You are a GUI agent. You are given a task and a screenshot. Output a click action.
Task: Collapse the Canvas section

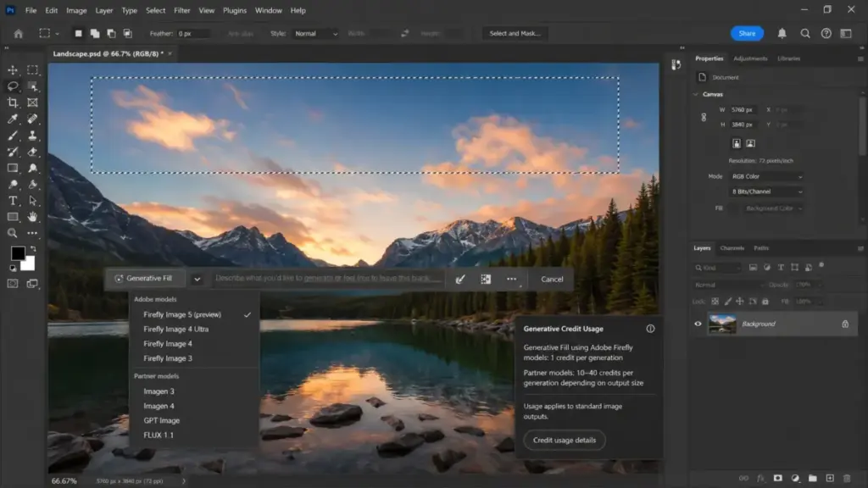[695, 95]
